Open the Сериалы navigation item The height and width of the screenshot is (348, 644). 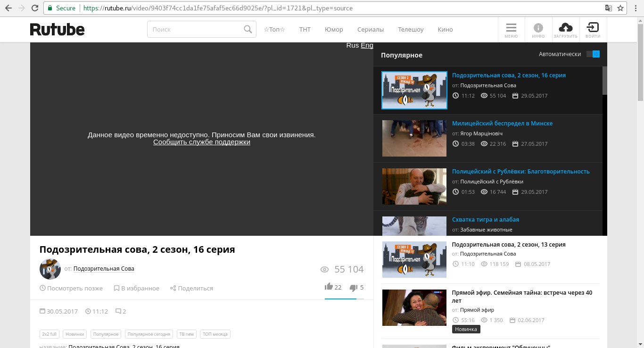point(371,29)
